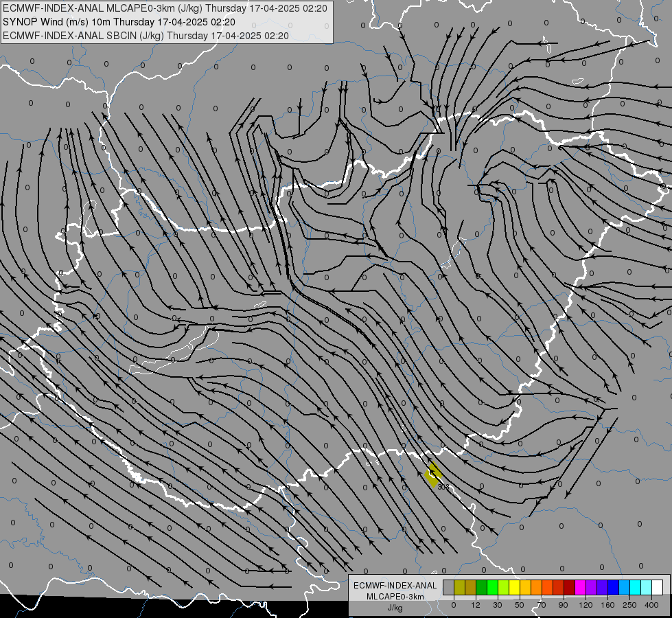Select the gray legend color swatch
The image size is (672, 618).
pos(449,587)
